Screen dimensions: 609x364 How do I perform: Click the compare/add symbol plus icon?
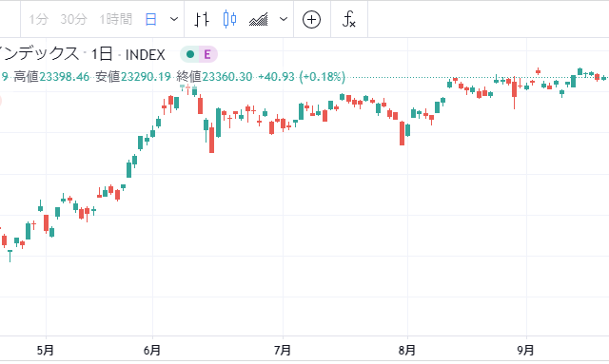tap(311, 19)
